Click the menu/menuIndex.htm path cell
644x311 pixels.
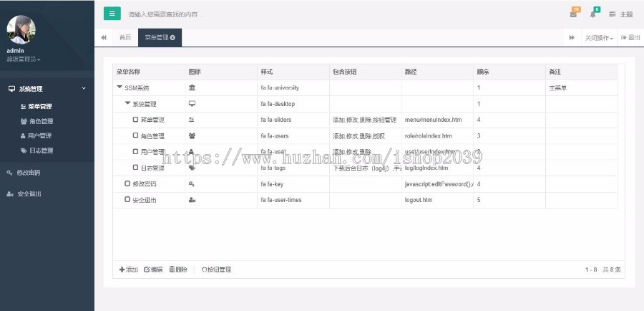pos(437,120)
